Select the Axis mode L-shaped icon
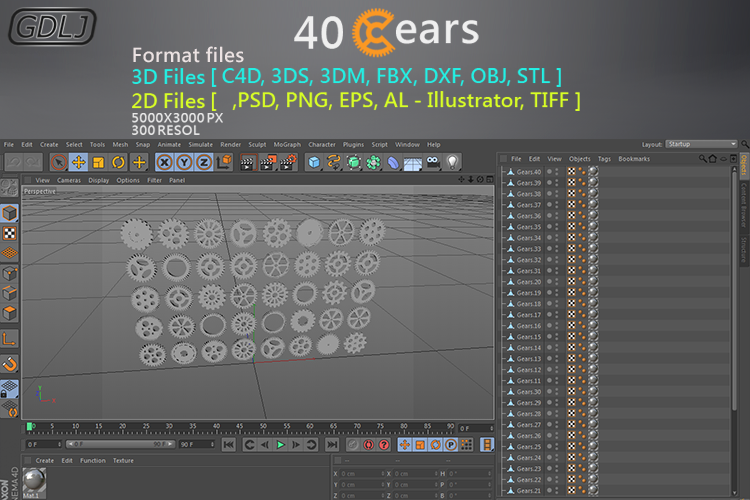The width and height of the screenshot is (750, 500). (x=10, y=339)
